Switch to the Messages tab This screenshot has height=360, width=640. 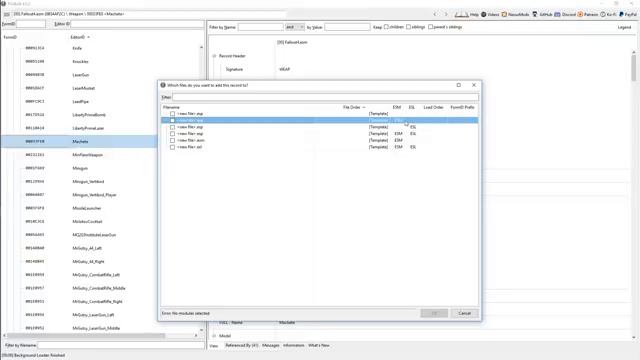pyautogui.click(x=271, y=345)
